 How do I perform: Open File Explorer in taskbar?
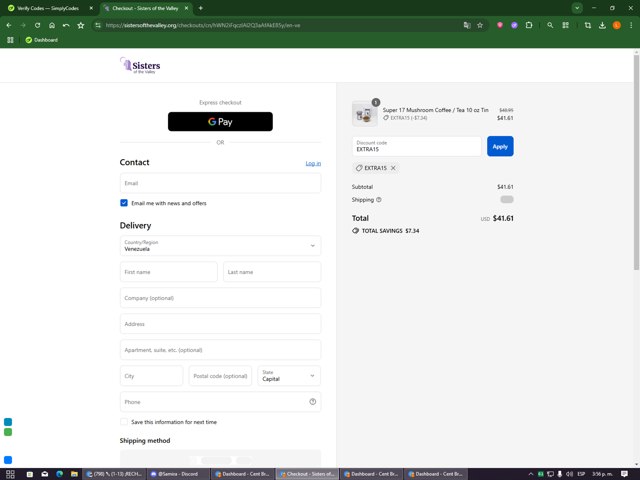74,474
